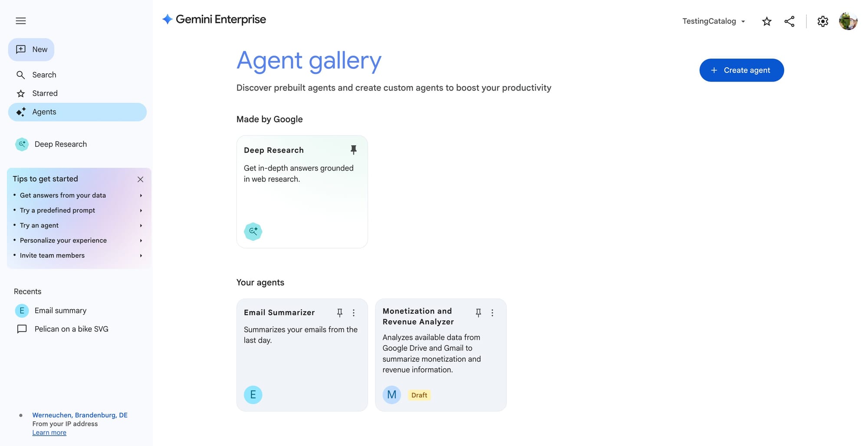868x446 pixels.
Task: Click the Create agent button
Action: point(741,70)
